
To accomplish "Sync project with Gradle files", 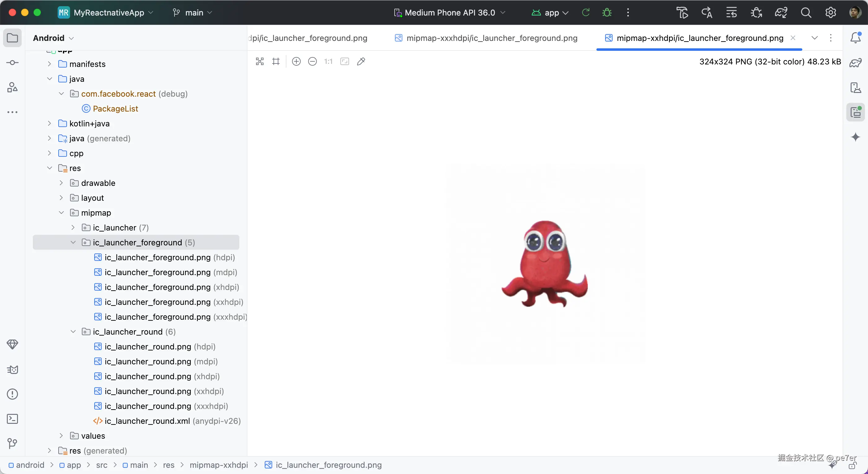I will coord(781,12).
